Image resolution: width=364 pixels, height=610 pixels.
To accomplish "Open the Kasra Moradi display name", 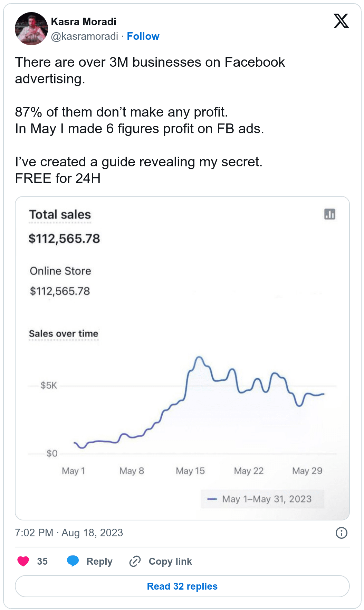I will (84, 22).
